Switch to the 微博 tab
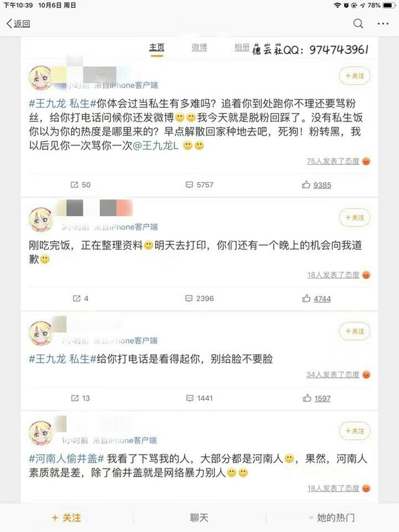The height and width of the screenshot is (532, 399). pos(199,47)
